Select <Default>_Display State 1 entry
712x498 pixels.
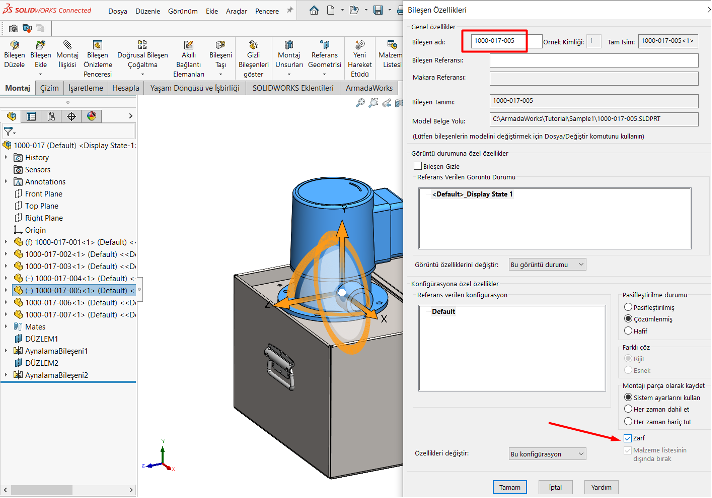click(x=472, y=194)
